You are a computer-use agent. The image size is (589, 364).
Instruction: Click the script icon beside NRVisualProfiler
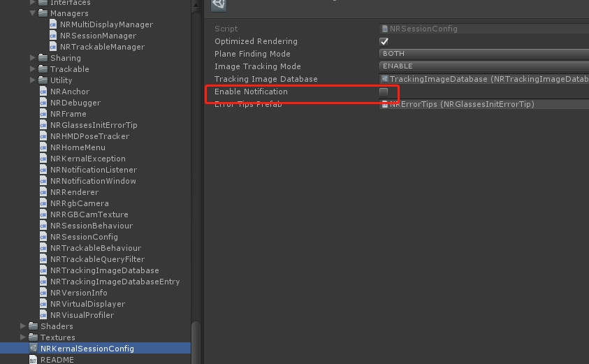[44, 315]
